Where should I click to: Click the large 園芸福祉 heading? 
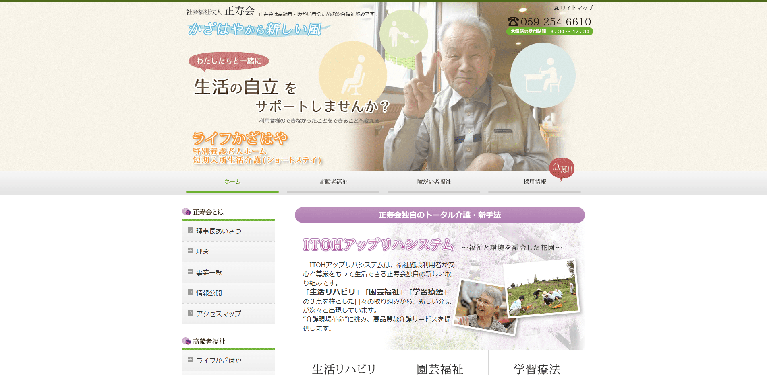(440, 369)
